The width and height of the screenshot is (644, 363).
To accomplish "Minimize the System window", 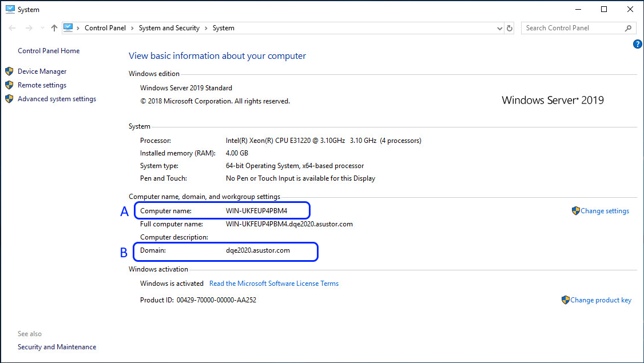I will coord(578,9).
